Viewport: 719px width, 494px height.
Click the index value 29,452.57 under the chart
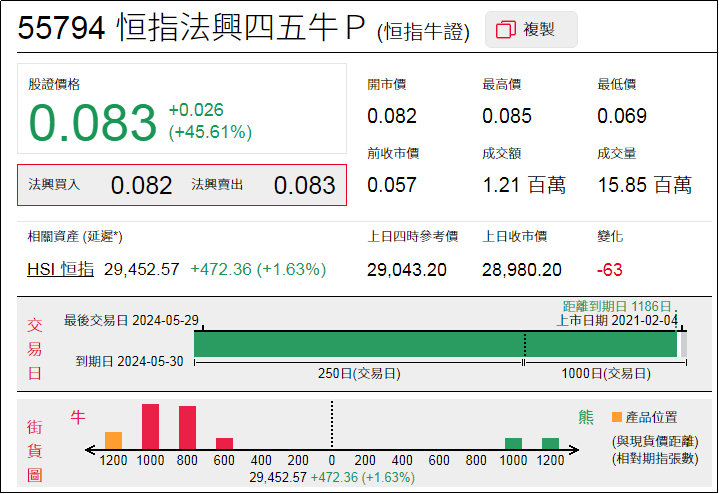pyautogui.click(x=278, y=477)
